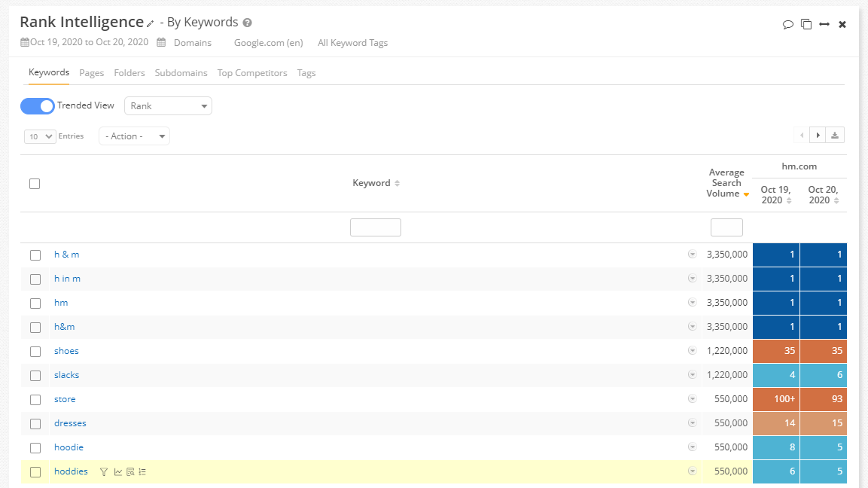Expand the 'hm' row options arrow
This screenshot has height=488, width=868.
[692, 303]
